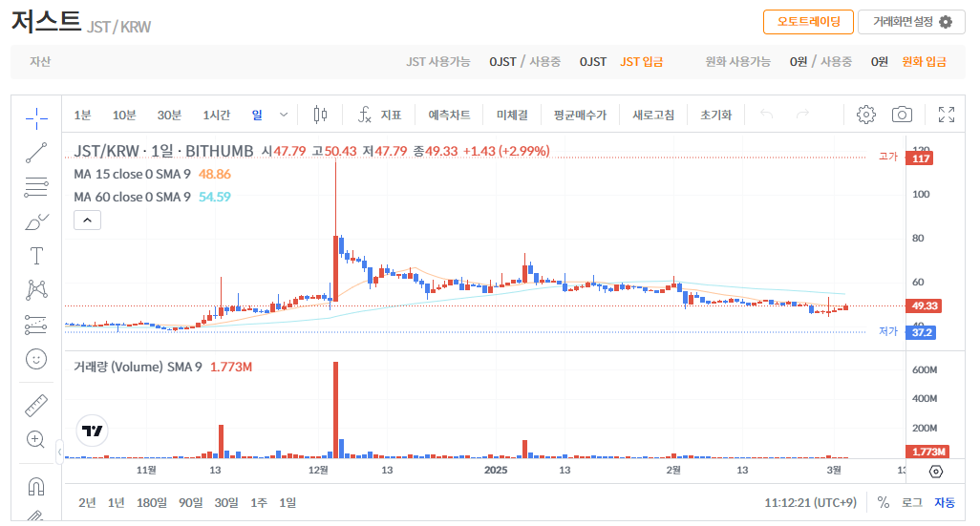Viewport: 980px width, 526px height.
Task: Open the fx indicators menu
Action: pos(365,115)
